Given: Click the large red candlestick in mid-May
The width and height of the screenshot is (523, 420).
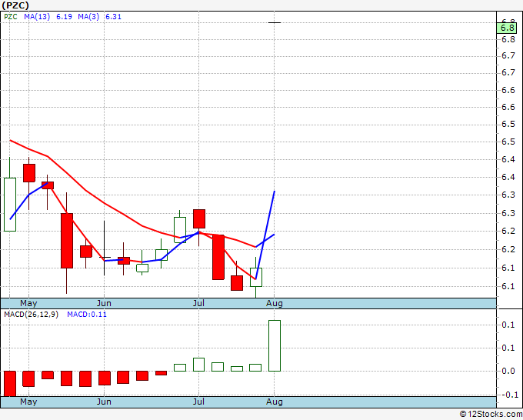Looking at the screenshot, I should pos(67,241).
